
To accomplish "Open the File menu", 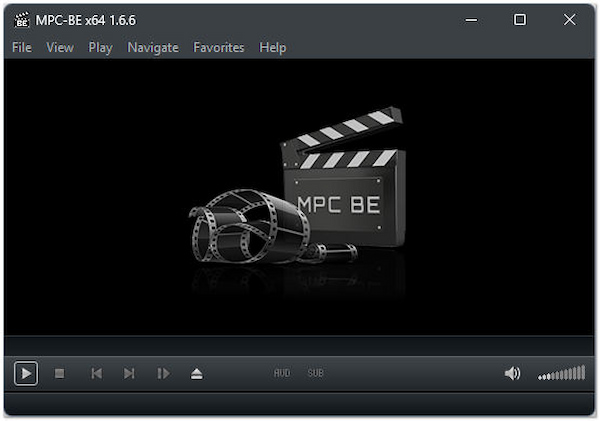I will tap(22, 47).
